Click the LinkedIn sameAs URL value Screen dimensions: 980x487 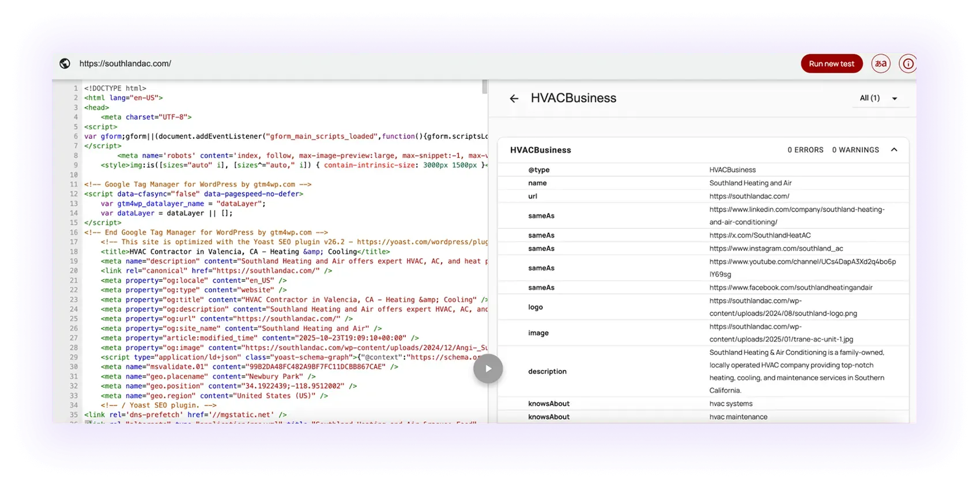click(x=797, y=216)
